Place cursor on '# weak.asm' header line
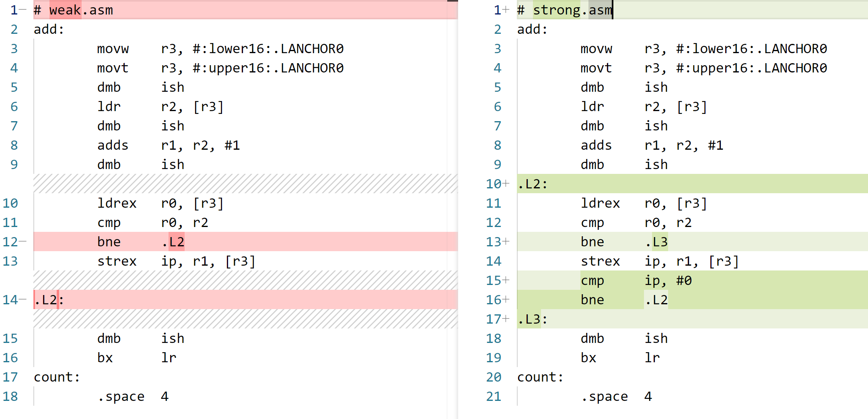The height and width of the screenshot is (419, 868). coord(245,10)
